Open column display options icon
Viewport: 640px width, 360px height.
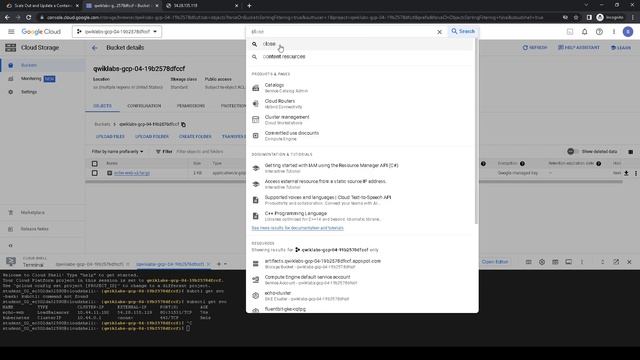pos(630,152)
